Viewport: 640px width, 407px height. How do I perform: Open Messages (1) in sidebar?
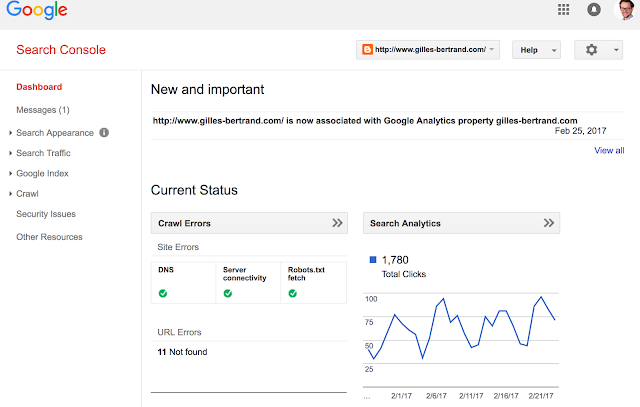pyautogui.click(x=43, y=109)
